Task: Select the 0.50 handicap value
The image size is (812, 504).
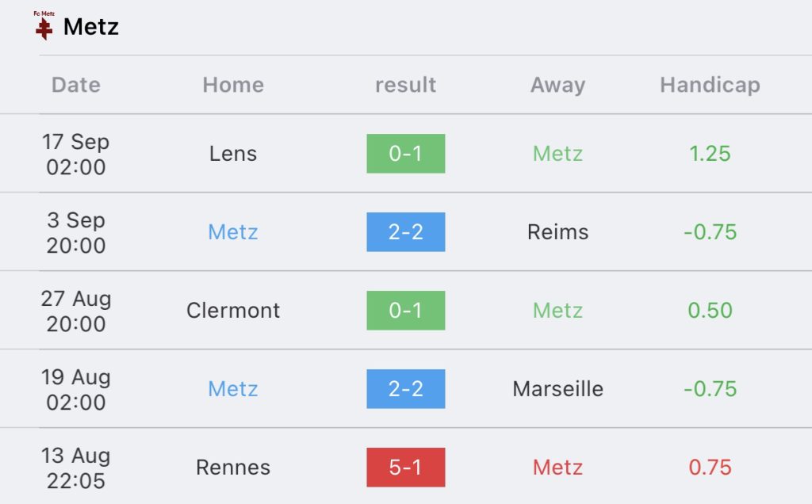Action: pyautogui.click(x=710, y=311)
